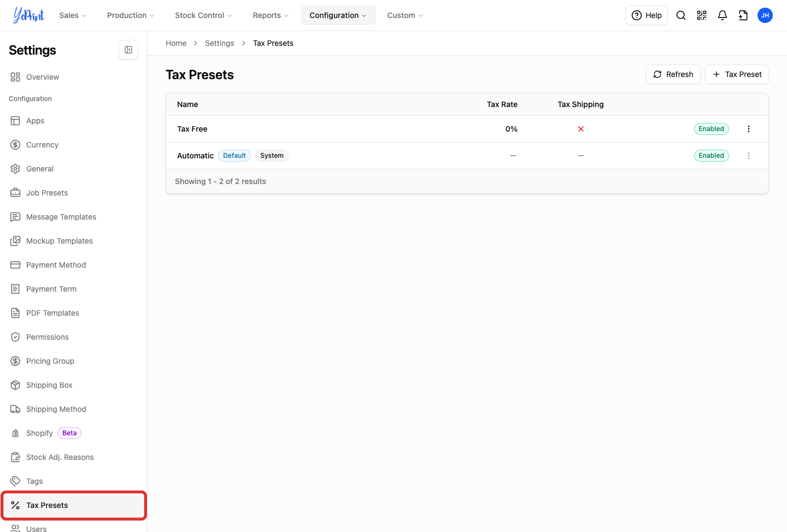
Task: Click the Automatic preset name
Action: click(x=196, y=156)
